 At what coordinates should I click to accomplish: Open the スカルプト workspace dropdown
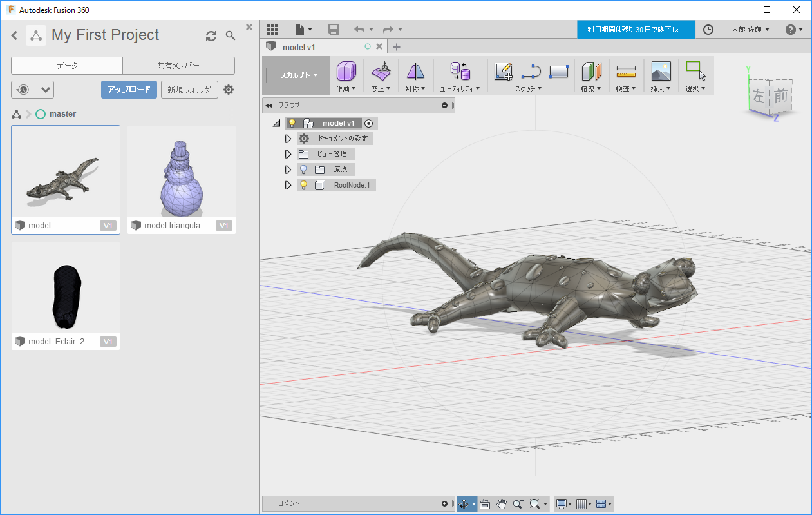click(299, 75)
